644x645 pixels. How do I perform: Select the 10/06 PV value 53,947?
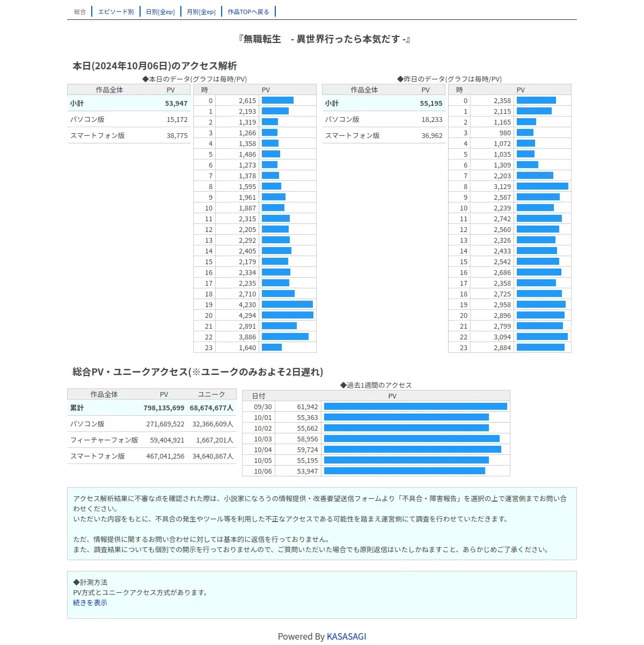308,472
